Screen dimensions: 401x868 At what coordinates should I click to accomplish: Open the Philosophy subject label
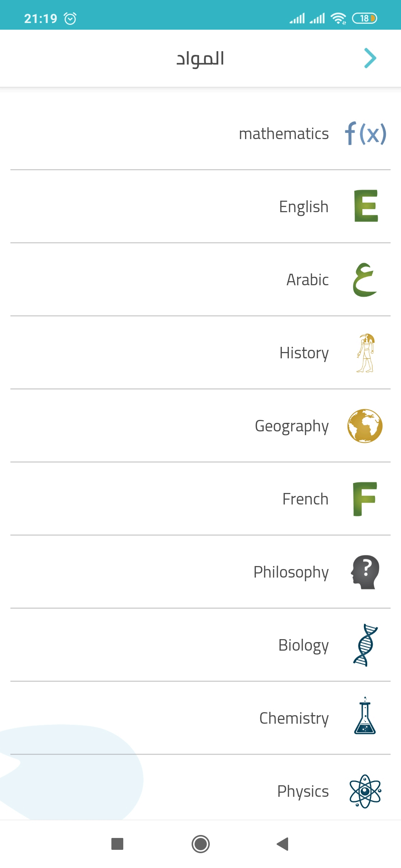(291, 572)
